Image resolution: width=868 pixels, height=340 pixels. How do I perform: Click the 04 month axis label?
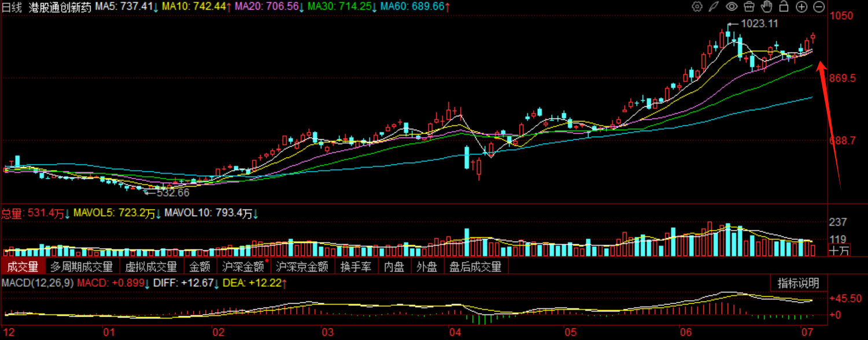pyautogui.click(x=456, y=332)
